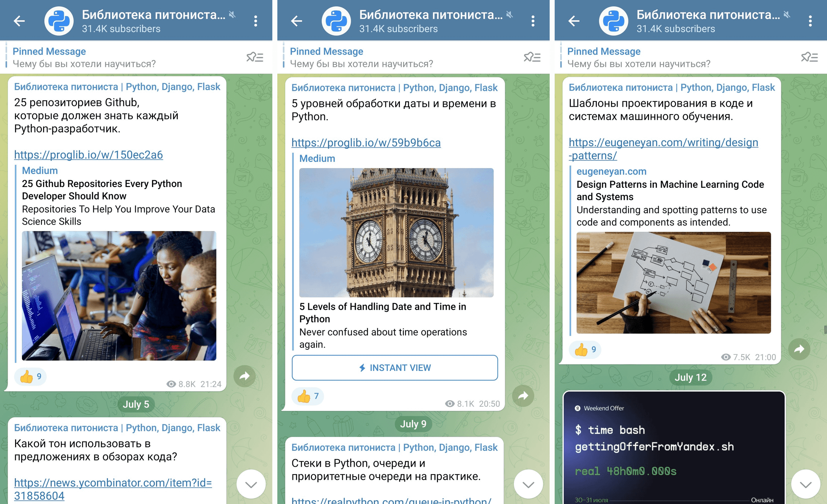Open eugeneyan.com design-patterns link
The width and height of the screenshot is (827, 504).
coord(663,149)
